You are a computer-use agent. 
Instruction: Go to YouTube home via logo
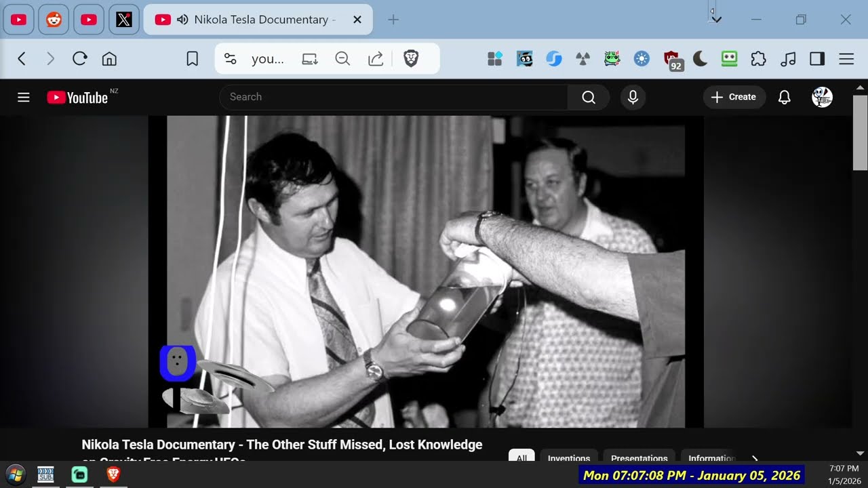(x=77, y=98)
